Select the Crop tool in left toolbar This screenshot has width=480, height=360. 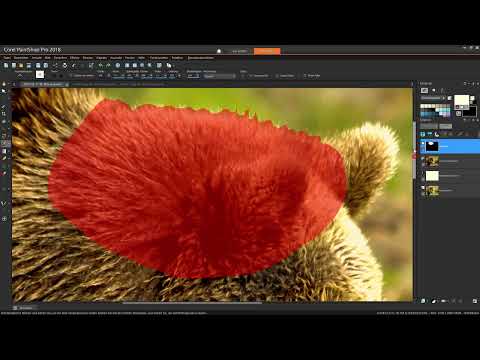pos(4,114)
